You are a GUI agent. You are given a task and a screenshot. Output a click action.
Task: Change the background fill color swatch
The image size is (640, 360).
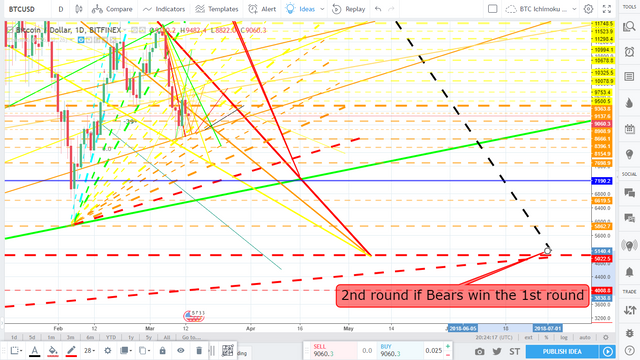pos(53,351)
